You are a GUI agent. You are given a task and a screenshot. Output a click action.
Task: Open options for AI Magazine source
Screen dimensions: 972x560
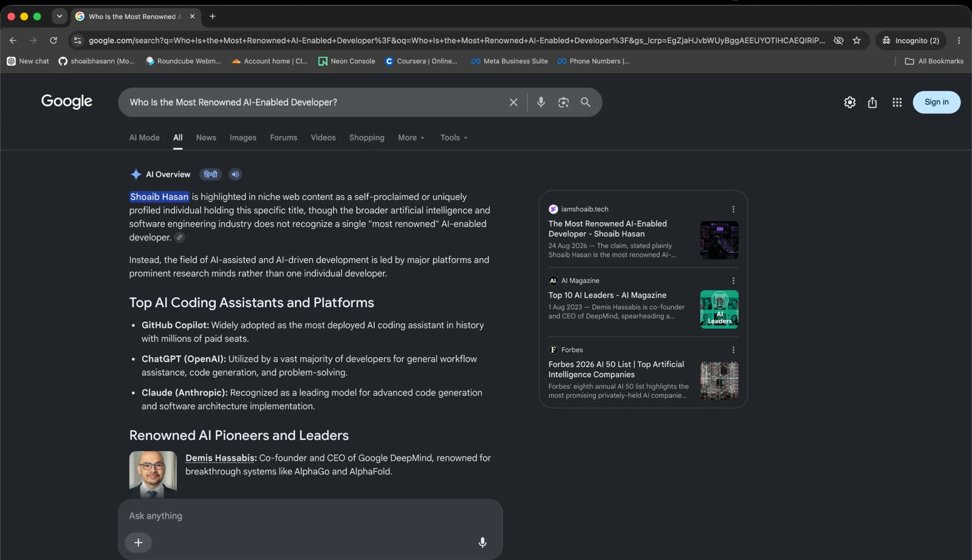[x=733, y=281]
